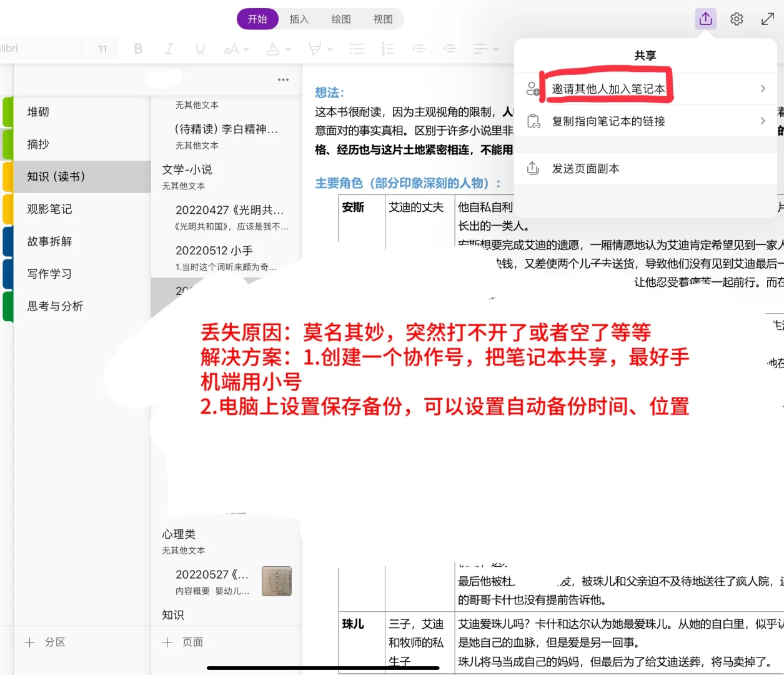Switch to the 插入 tab

tap(299, 19)
